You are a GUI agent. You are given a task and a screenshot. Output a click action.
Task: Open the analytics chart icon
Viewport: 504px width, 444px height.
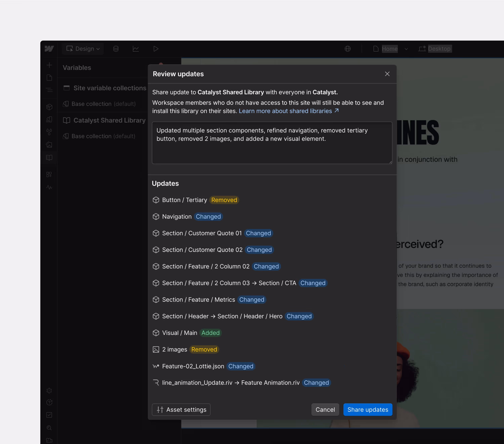[136, 49]
